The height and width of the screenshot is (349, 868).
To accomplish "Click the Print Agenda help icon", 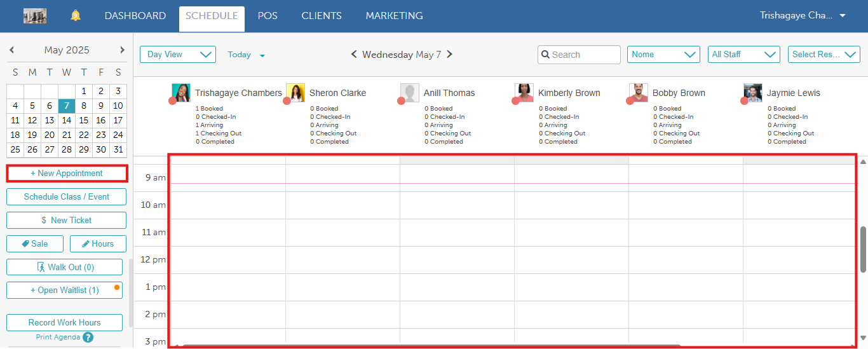I will [88, 338].
